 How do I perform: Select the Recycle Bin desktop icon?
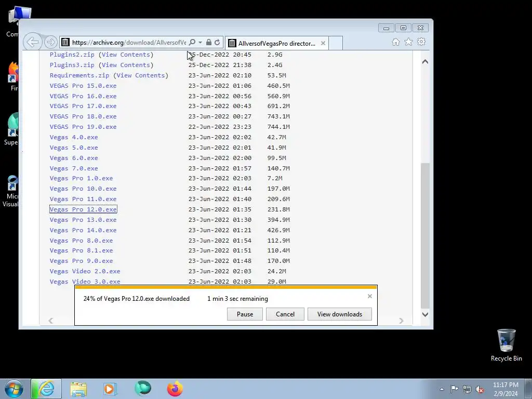point(506,345)
